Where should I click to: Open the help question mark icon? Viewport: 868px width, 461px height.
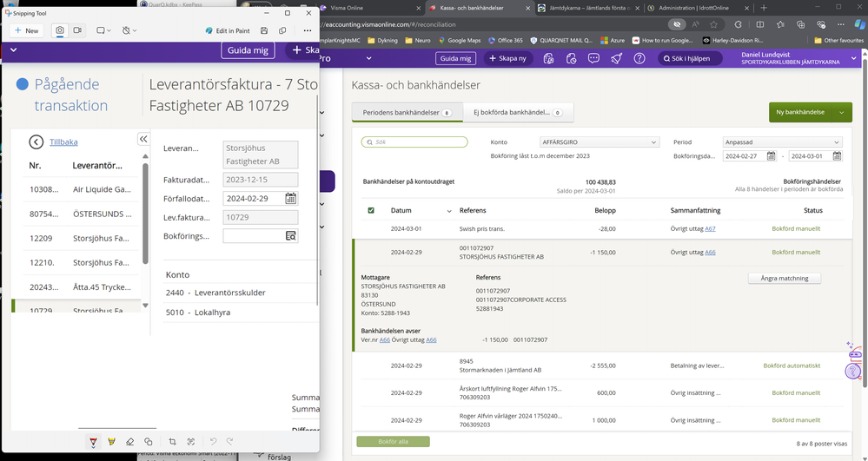(639, 58)
